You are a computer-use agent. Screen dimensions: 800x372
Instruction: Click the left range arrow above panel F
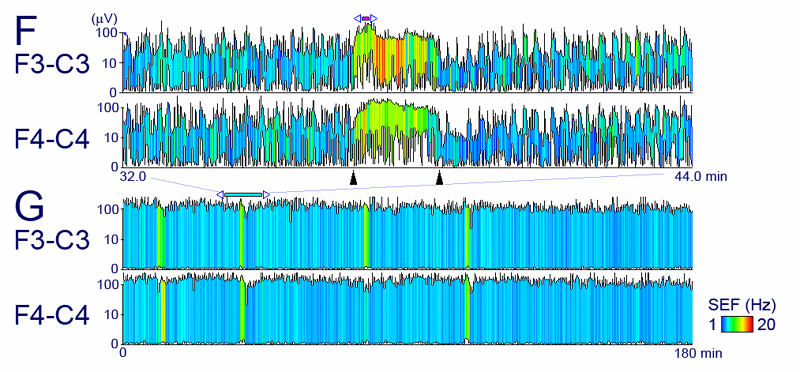pyautogui.click(x=357, y=18)
